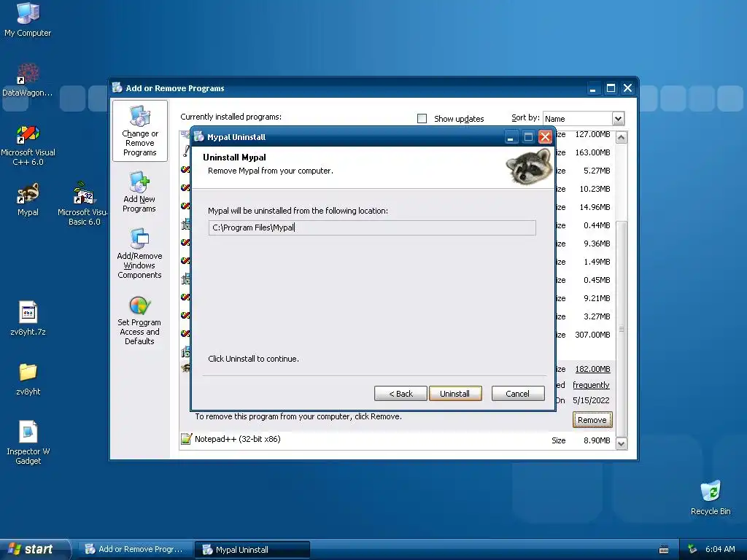Click the on-screen keyboard tray icon

coord(664,550)
